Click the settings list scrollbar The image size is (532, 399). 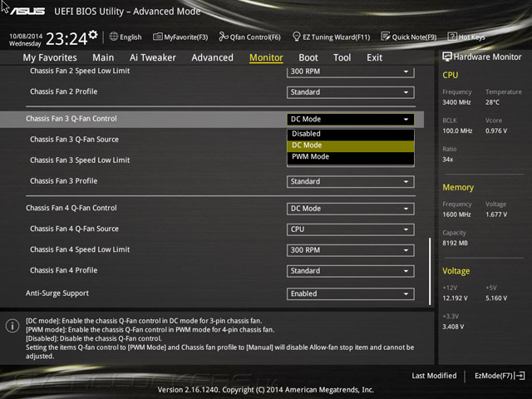pos(430,271)
